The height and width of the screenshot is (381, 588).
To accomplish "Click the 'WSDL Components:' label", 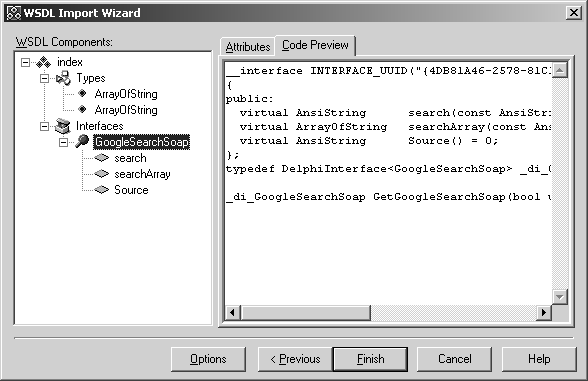I will [x=64, y=42].
